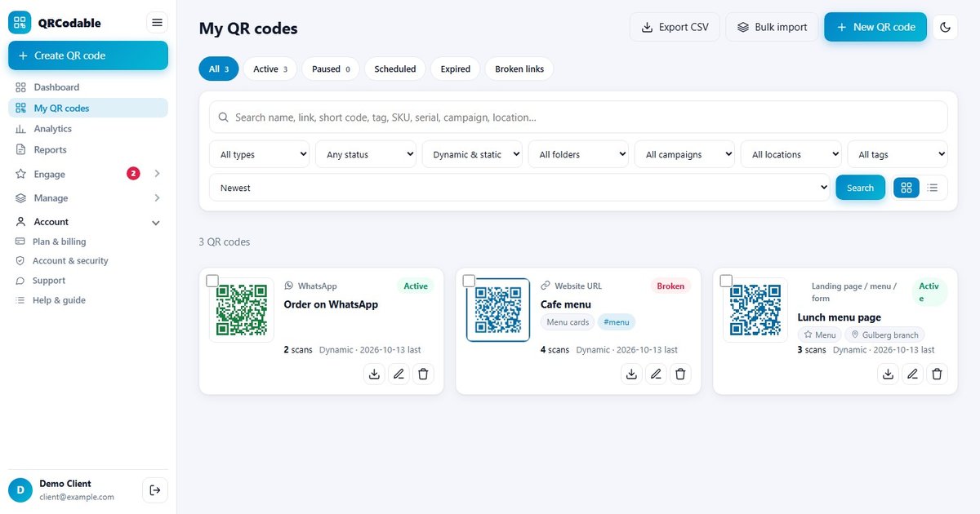Download the Lunch menu page QR code
The image size is (980, 514).
pos(888,374)
